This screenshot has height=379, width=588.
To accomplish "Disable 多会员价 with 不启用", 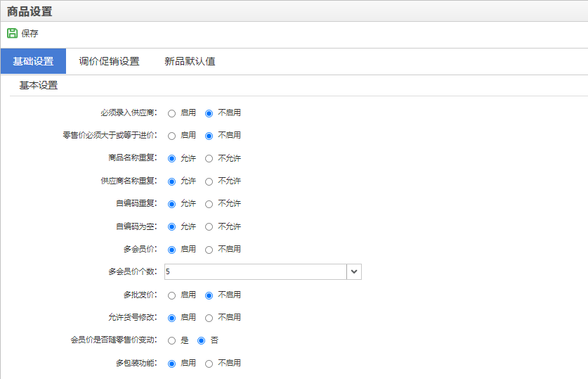I will pyautogui.click(x=209, y=250).
